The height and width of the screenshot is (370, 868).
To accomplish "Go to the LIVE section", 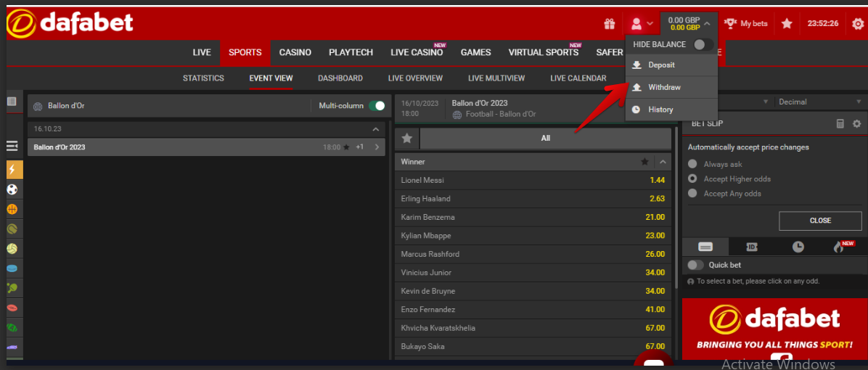I will 202,52.
